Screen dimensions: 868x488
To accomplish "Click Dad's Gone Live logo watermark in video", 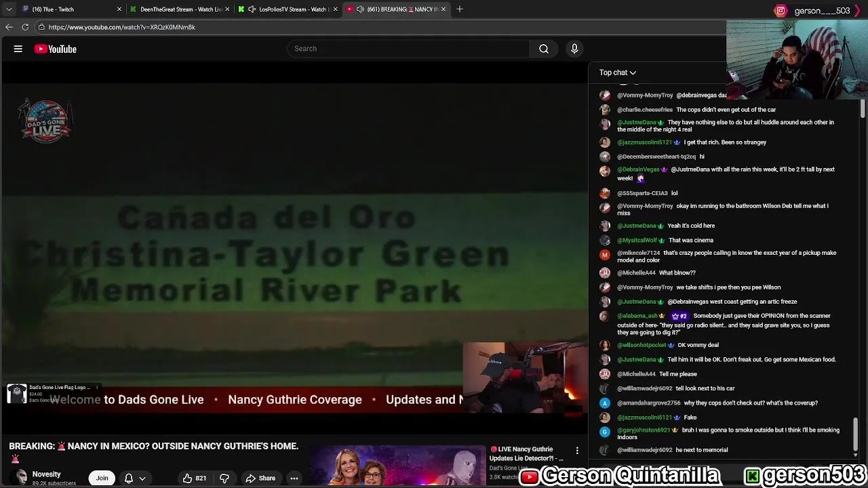I will click(45, 121).
